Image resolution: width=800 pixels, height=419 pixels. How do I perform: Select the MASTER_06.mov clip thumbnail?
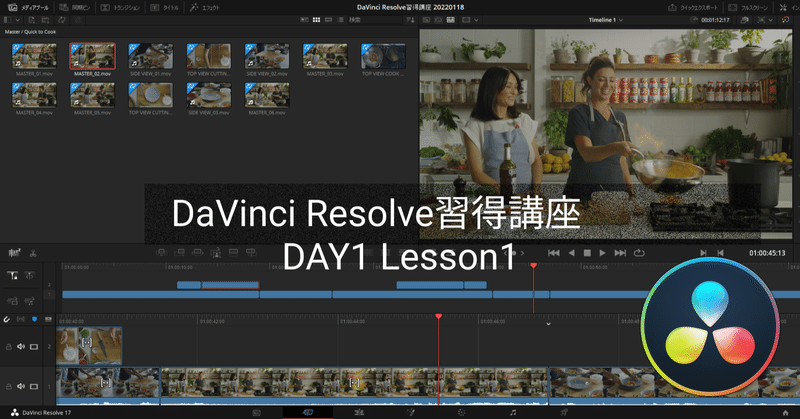coord(267,95)
